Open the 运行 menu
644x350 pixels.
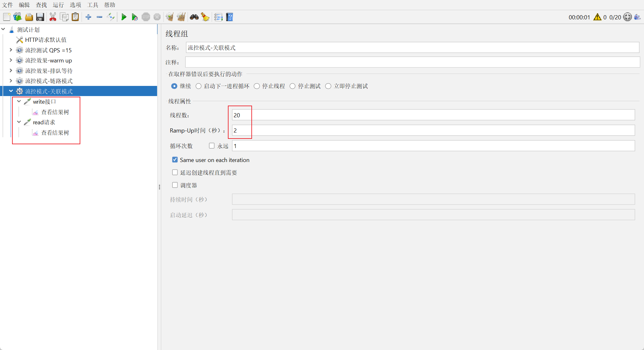[58, 5]
